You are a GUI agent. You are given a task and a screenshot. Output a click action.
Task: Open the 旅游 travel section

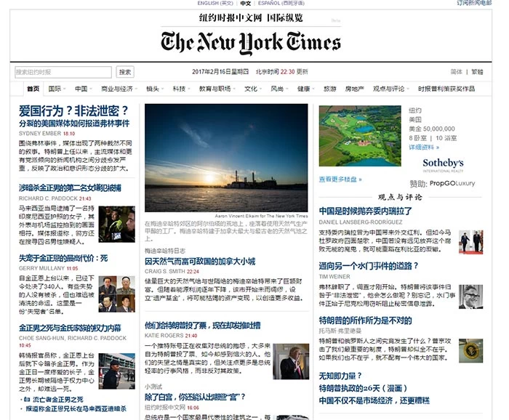tap(330, 89)
